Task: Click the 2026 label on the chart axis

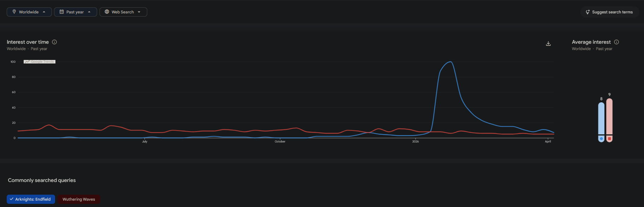Action: click(x=416, y=141)
